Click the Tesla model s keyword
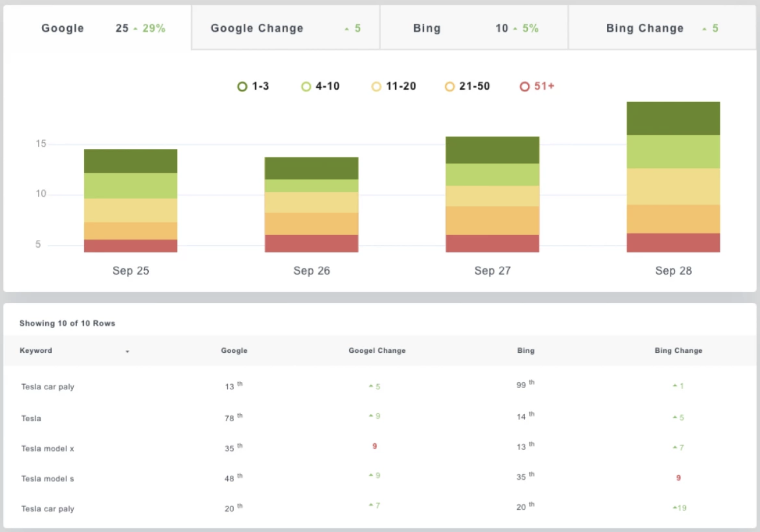 pos(48,479)
